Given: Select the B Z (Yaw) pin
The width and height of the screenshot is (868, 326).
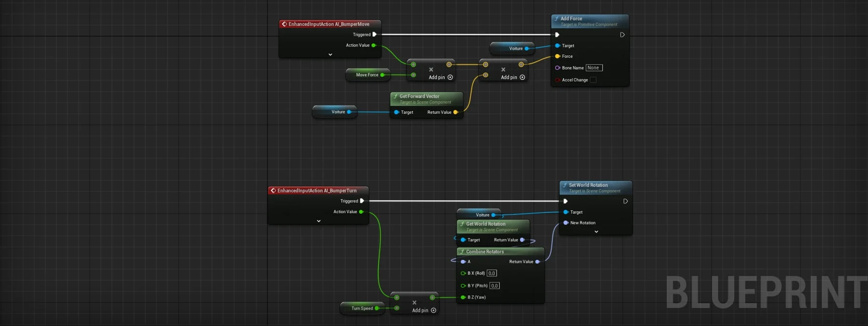Looking at the screenshot, I should pyautogui.click(x=463, y=297).
